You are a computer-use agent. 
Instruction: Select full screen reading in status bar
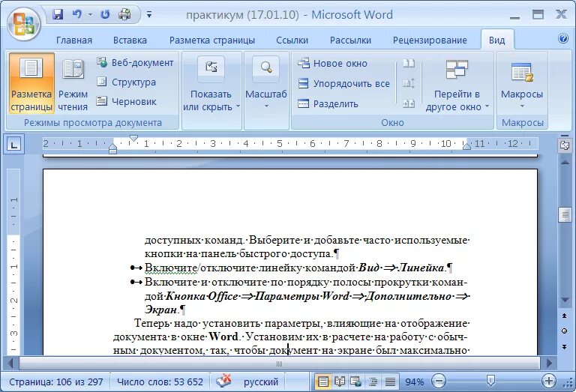click(x=340, y=382)
